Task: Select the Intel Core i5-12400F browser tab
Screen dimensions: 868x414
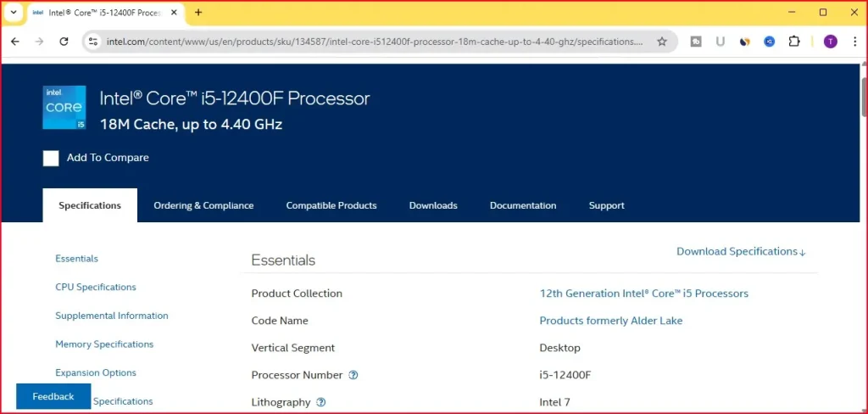Action: (x=103, y=13)
